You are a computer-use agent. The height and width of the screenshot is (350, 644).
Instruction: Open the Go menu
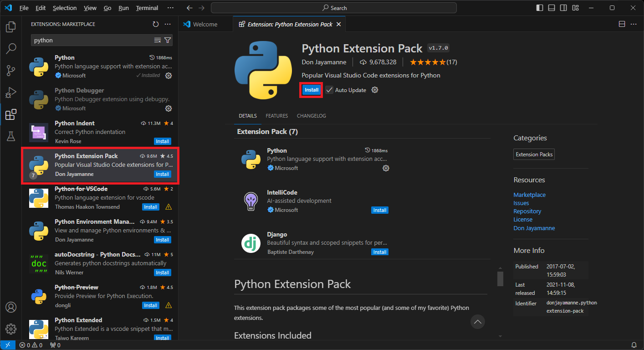(x=107, y=8)
